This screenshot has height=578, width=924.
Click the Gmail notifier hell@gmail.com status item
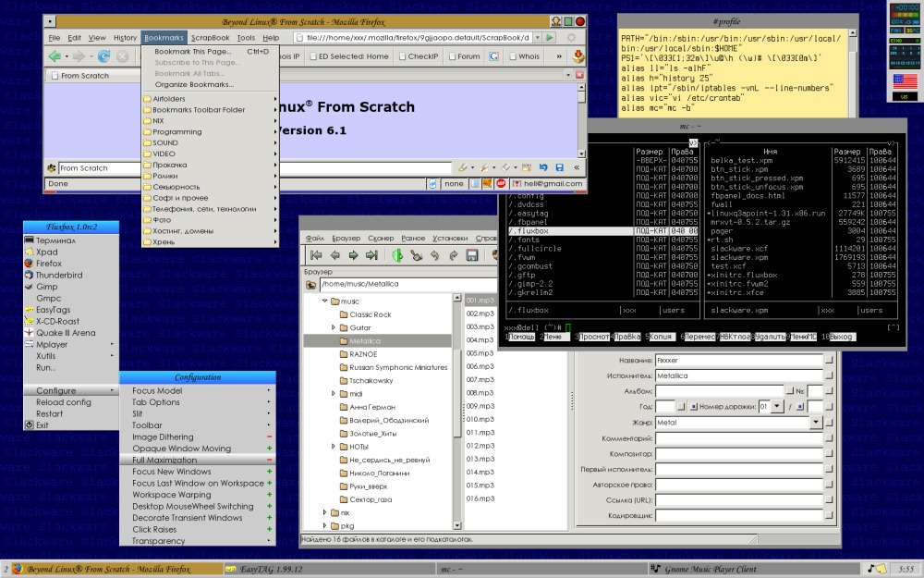547,183
